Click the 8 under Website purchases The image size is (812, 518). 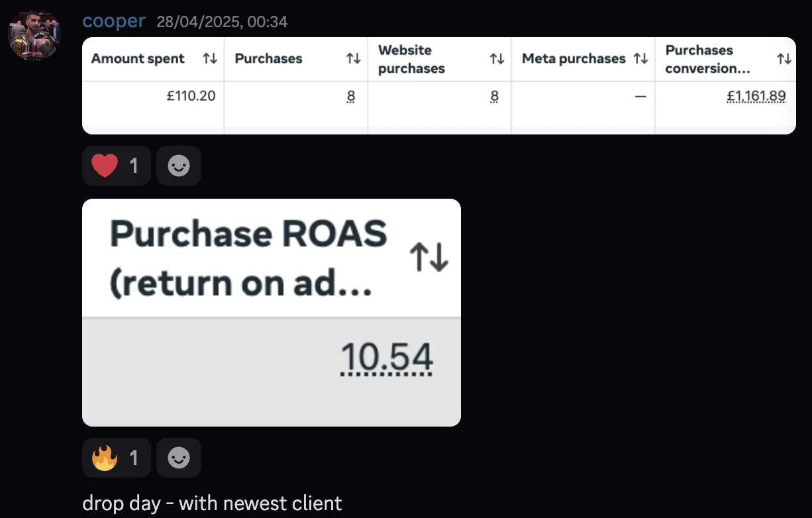point(495,97)
